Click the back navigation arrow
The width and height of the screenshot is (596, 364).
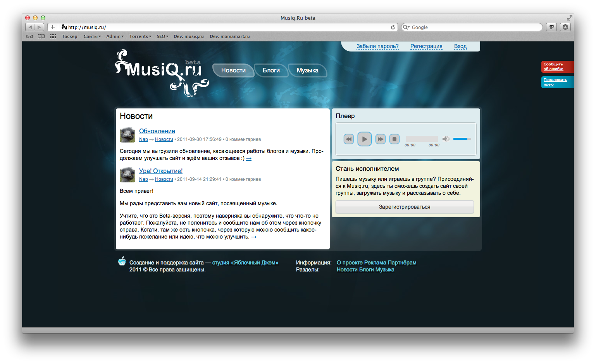tap(30, 27)
